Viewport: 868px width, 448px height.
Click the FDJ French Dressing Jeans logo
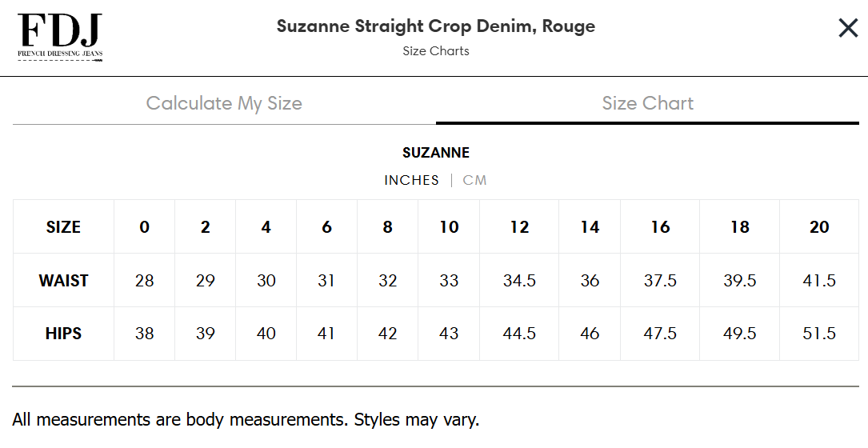(x=60, y=37)
